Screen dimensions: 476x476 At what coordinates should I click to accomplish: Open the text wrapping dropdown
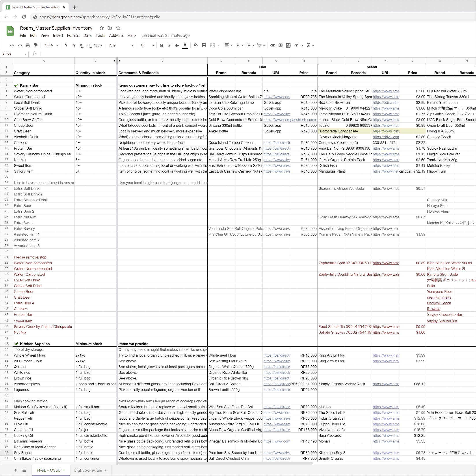point(250,45)
